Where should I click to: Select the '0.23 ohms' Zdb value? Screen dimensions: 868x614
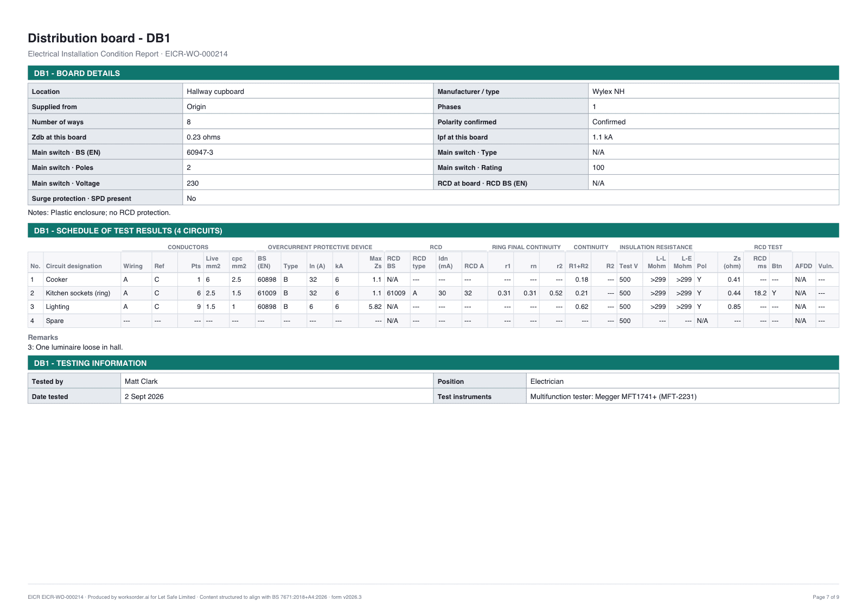(203, 137)
